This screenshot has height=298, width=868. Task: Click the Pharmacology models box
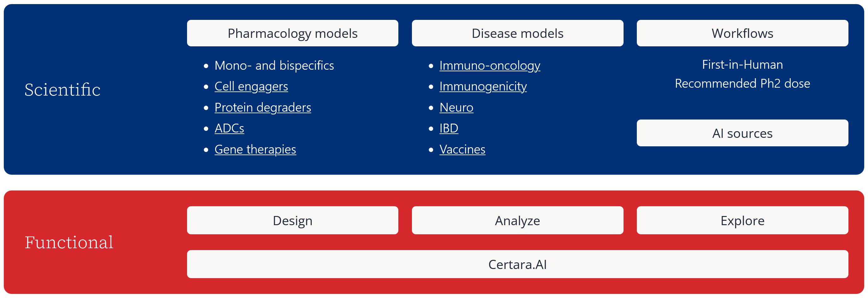[x=292, y=33]
